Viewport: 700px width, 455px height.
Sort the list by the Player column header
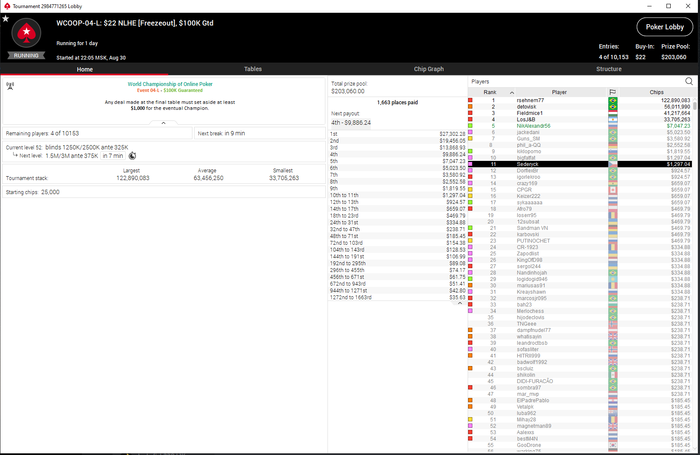tap(559, 92)
